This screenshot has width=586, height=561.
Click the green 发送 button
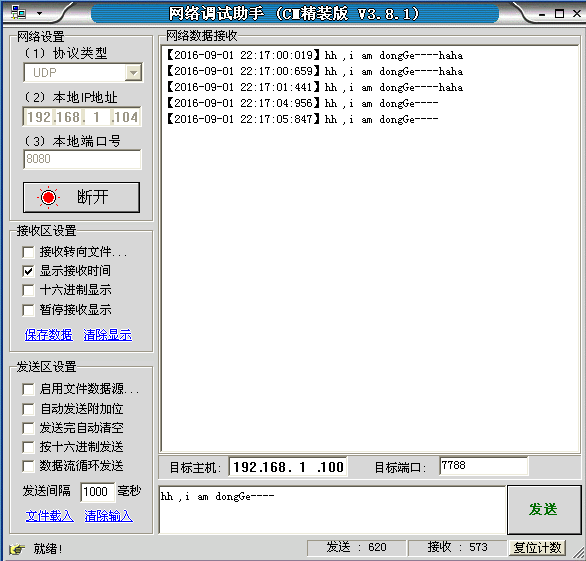(x=543, y=510)
